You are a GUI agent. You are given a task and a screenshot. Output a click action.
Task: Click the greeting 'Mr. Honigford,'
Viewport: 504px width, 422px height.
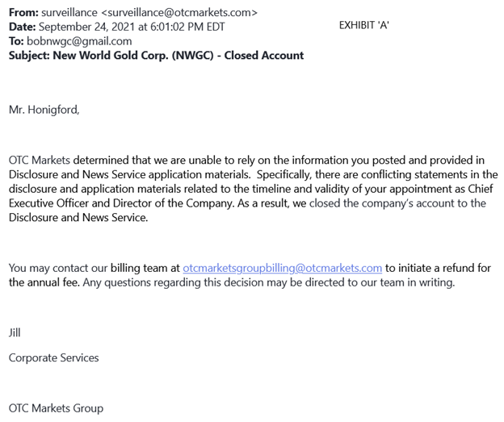[44, 109]
